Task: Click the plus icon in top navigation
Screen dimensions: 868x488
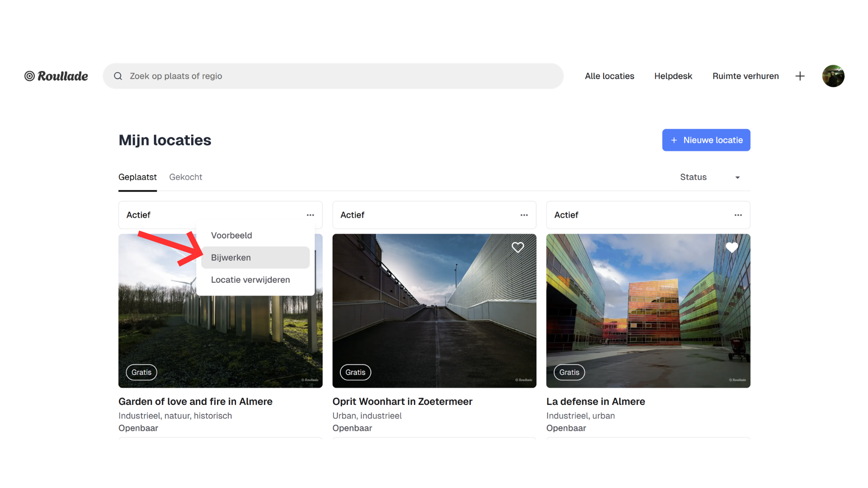Action: pos(800,76)
